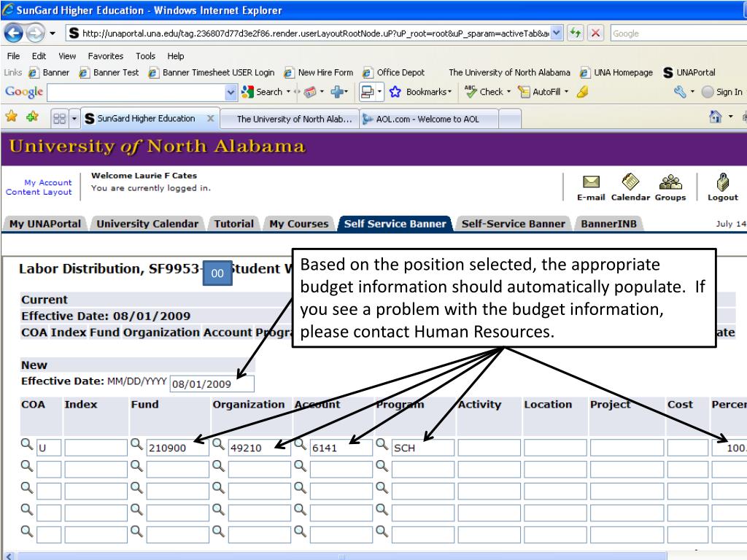Click Organization lookup magnifier beside 49210
Image resolution: width=747 pixels, height=560 pixels.
(219, 444)
